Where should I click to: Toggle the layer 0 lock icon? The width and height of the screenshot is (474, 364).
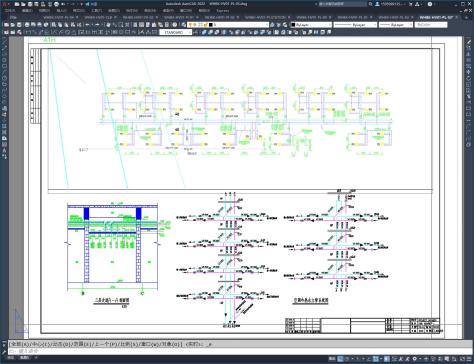click(205, 25)
